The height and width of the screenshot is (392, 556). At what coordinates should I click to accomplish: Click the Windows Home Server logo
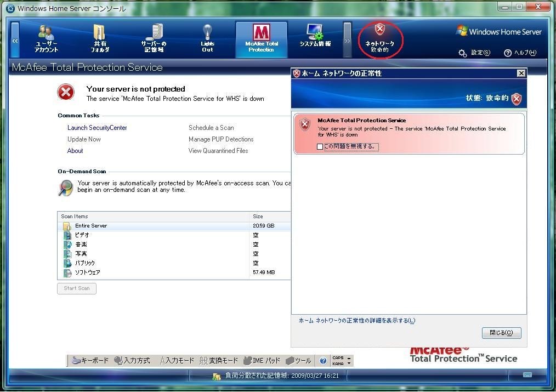click(x=498, y=32)
